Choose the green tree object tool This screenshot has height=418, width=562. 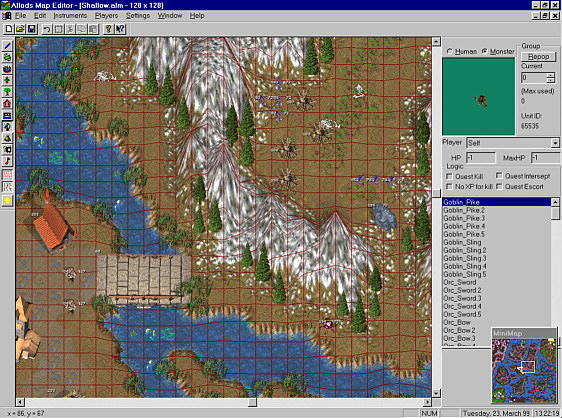pos(8,92)
